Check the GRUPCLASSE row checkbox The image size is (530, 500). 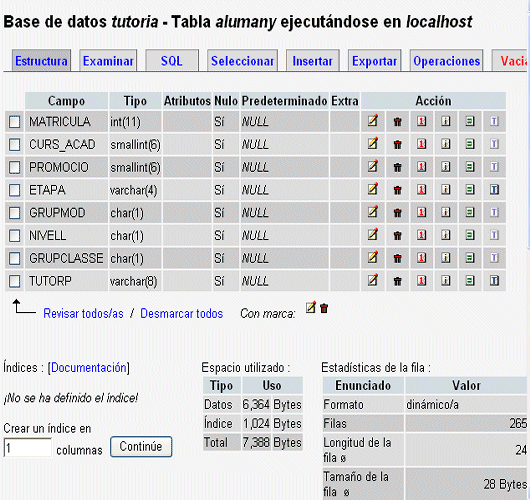click(x=15, y=259)
